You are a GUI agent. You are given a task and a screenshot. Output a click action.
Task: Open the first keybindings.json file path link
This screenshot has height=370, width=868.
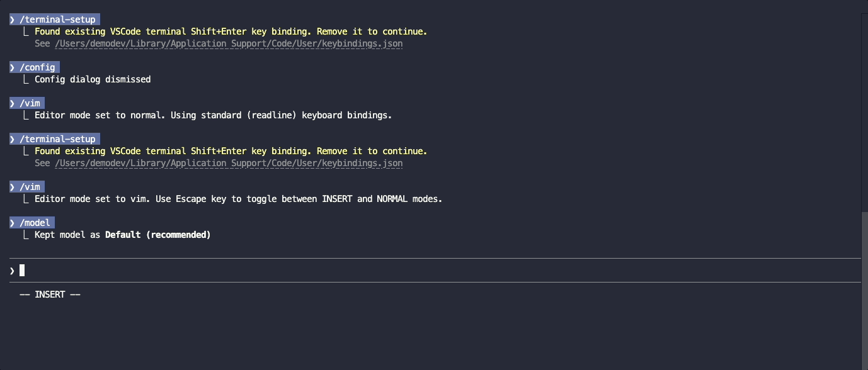[x=229, y=44]
